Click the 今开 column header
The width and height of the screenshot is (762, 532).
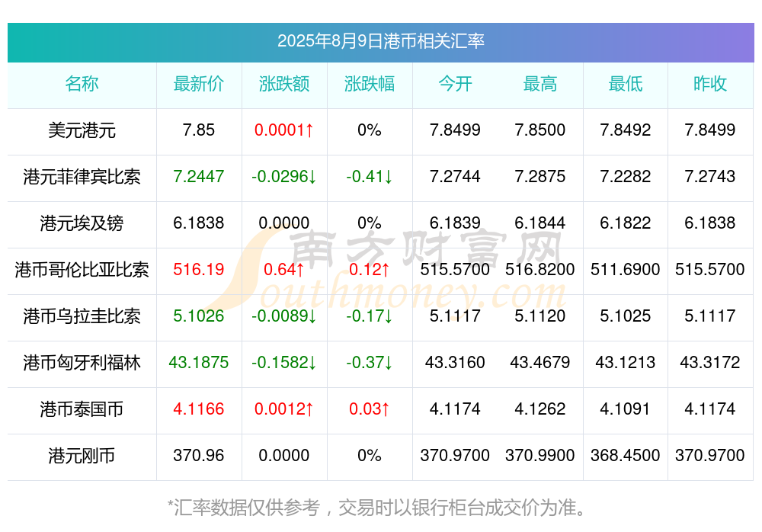[x=455, y=84]
